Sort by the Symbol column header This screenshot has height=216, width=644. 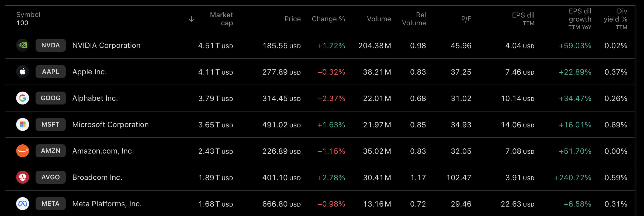click(28, 15)
